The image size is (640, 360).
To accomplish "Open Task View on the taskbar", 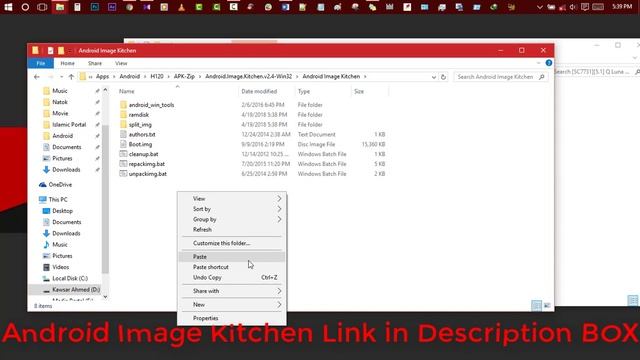I will pos(42,7).
